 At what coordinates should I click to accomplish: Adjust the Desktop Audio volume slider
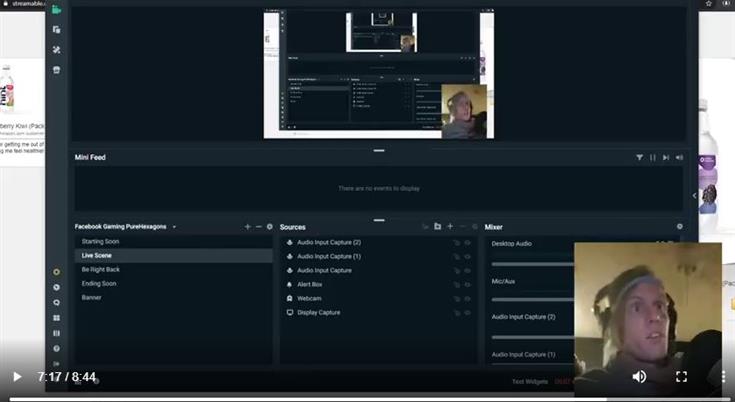(532, 264)
